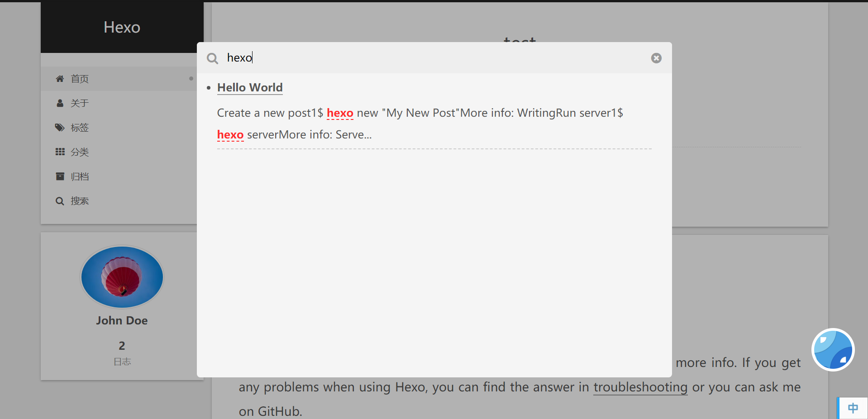Click the tags icon beside 标签
Screen dimensions: 868x419
(x=60, y=128)
